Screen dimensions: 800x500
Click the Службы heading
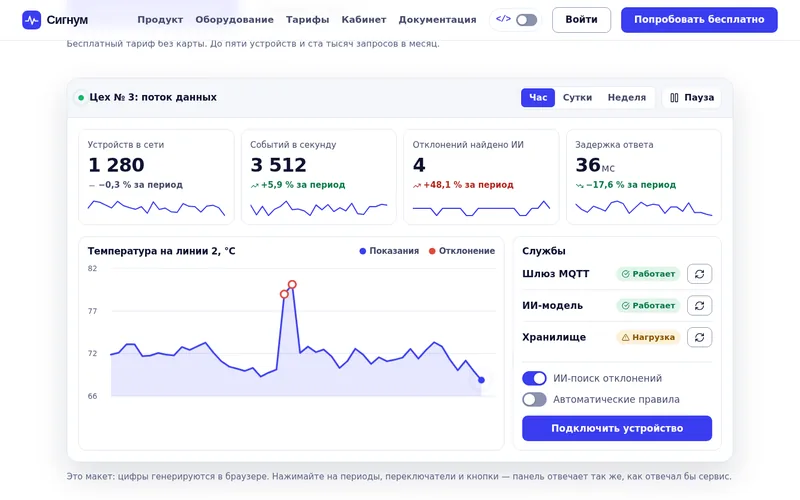544,251
